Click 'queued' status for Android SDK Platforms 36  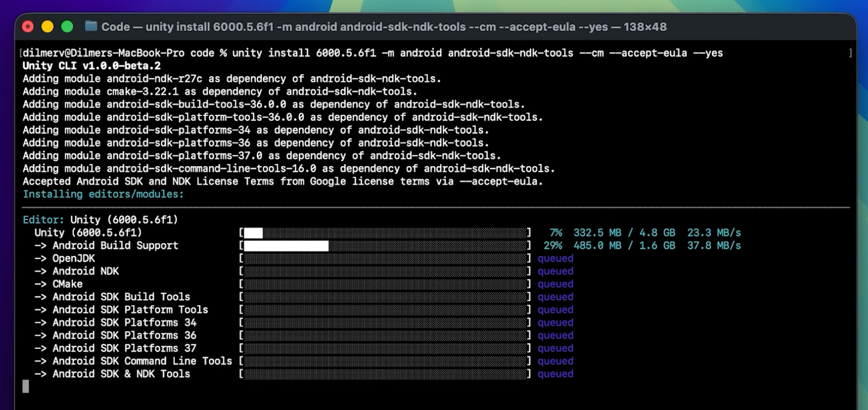[555, 336]
